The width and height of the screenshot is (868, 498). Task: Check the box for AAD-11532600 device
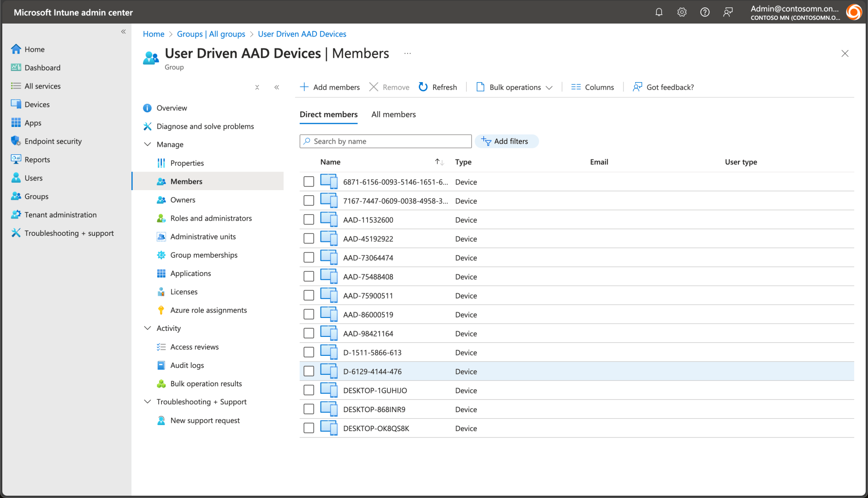pos(309,220)
